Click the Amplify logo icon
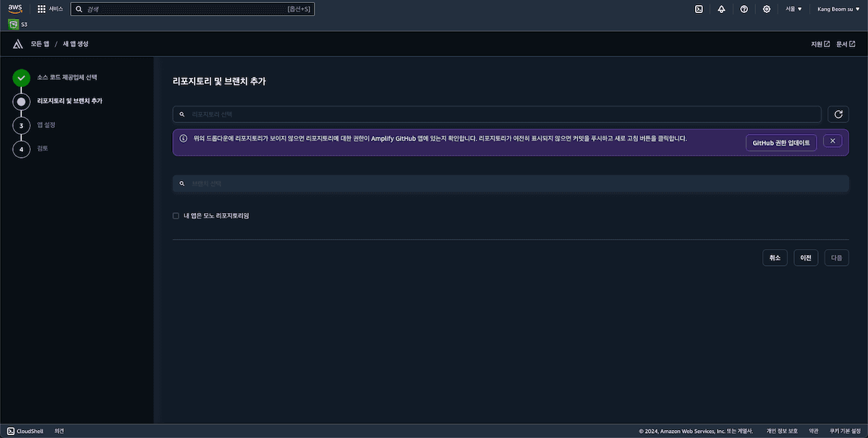 click(x=18, y=44)
